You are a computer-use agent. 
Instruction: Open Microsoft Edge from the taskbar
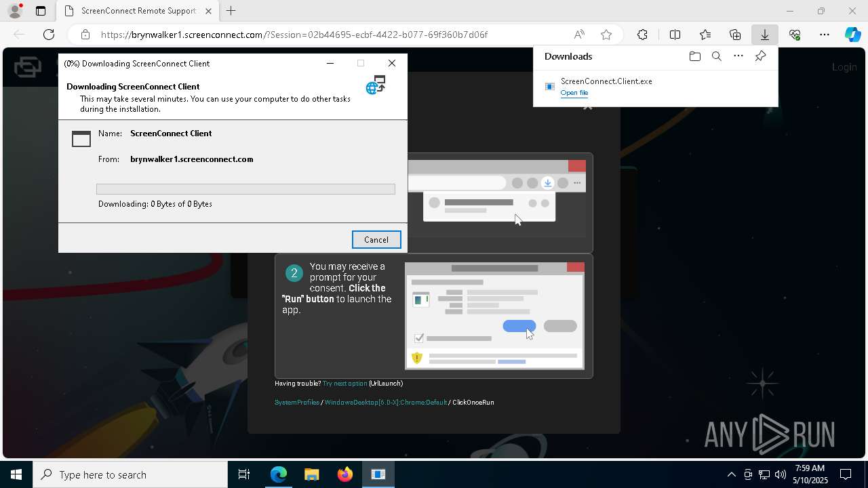click(x=279, y=474)
